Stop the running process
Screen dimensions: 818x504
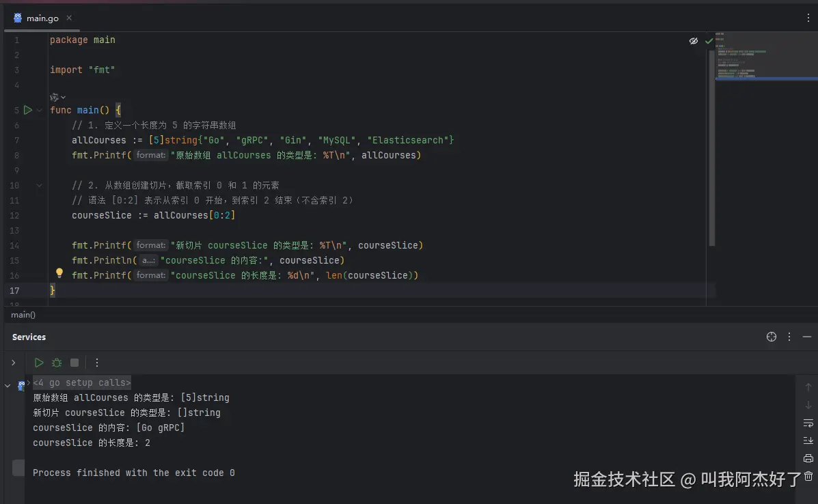tap(74, 363)
